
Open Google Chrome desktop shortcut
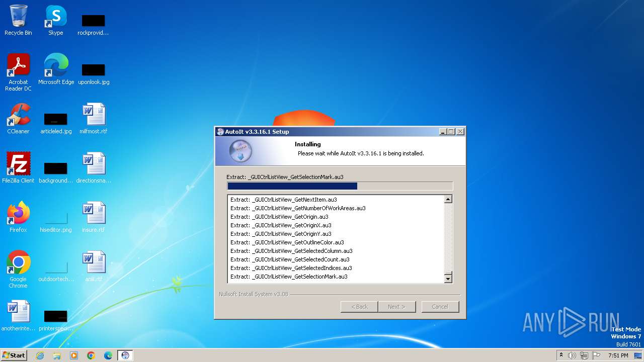18,269
